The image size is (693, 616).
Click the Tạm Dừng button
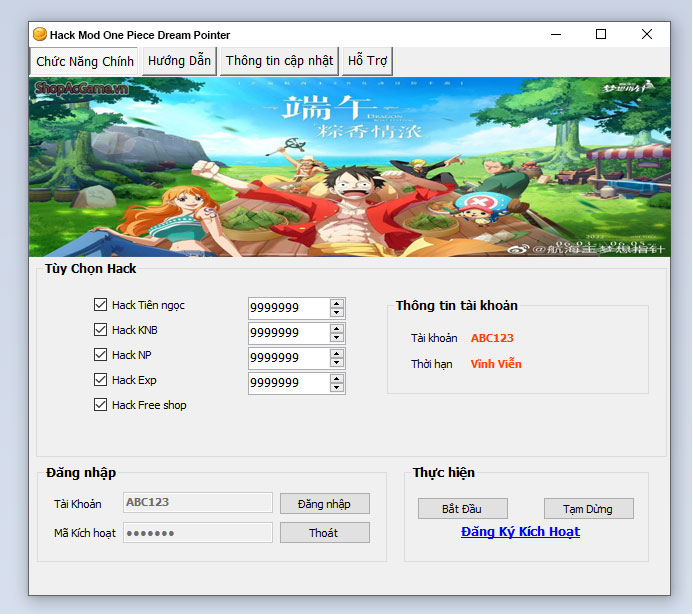click(x=589, y=509)
